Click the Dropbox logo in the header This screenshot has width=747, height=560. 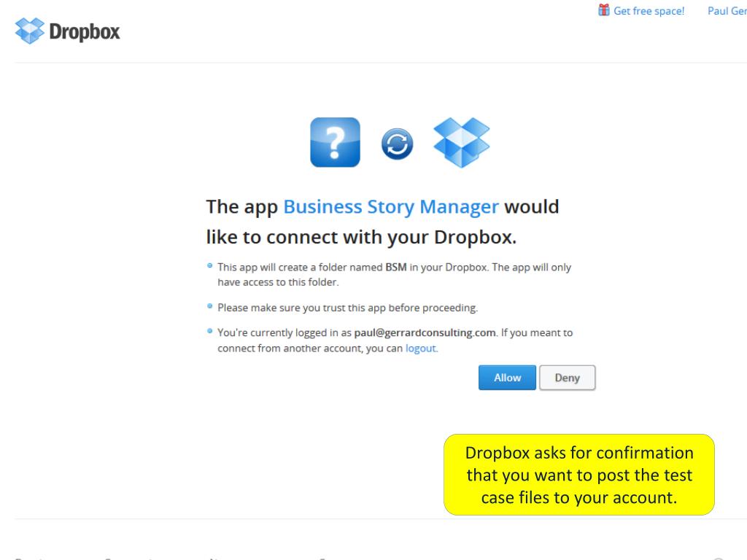coord(67,31)
